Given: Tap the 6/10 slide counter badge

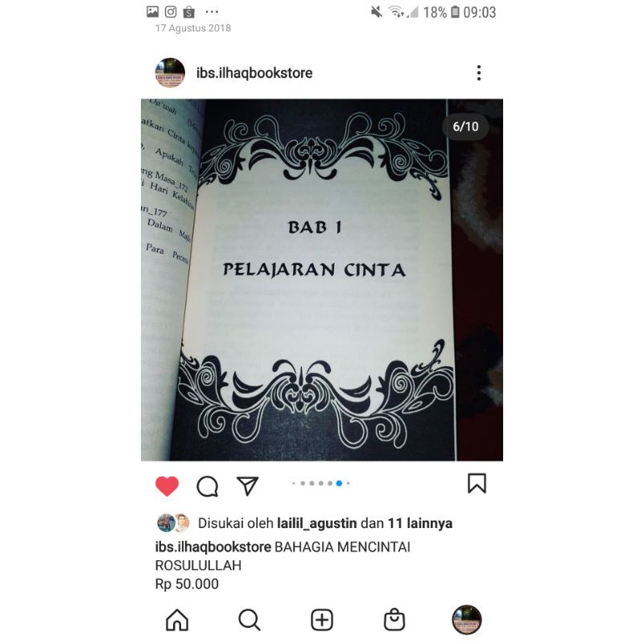Looking at the screenshot, I should [x=465, y=126].
